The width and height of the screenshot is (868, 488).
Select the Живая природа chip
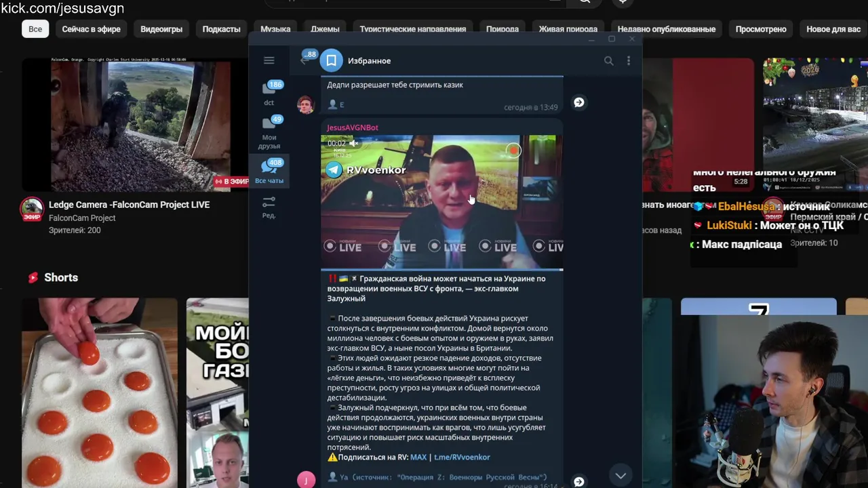pos(568,29)
